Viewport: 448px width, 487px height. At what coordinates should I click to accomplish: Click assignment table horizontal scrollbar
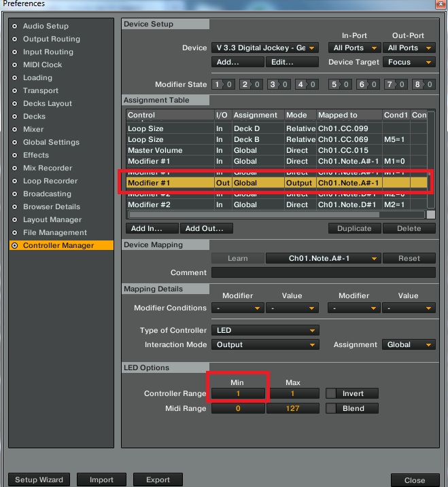254,215
